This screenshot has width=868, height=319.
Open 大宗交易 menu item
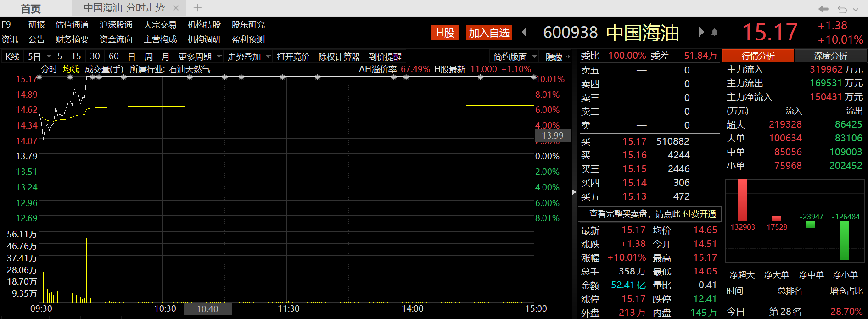(x=160, y=25)
